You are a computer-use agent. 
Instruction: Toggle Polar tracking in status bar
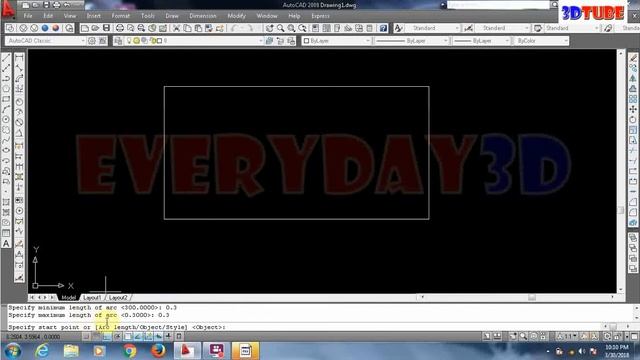tap(117, 336)
